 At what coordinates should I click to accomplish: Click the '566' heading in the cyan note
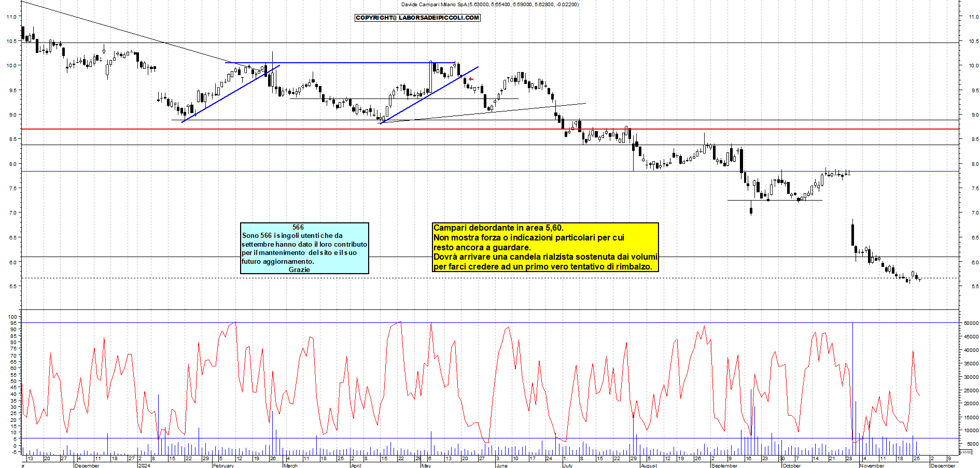click(298, 227)
